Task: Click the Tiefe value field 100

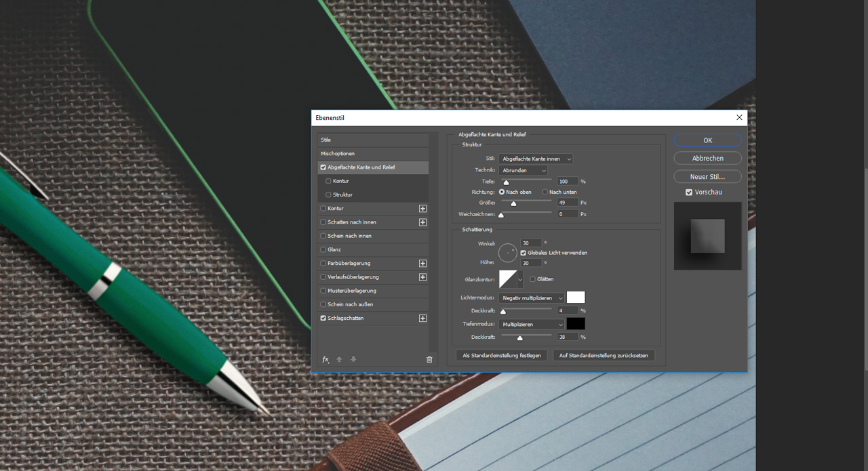Action: coord(568,182)
